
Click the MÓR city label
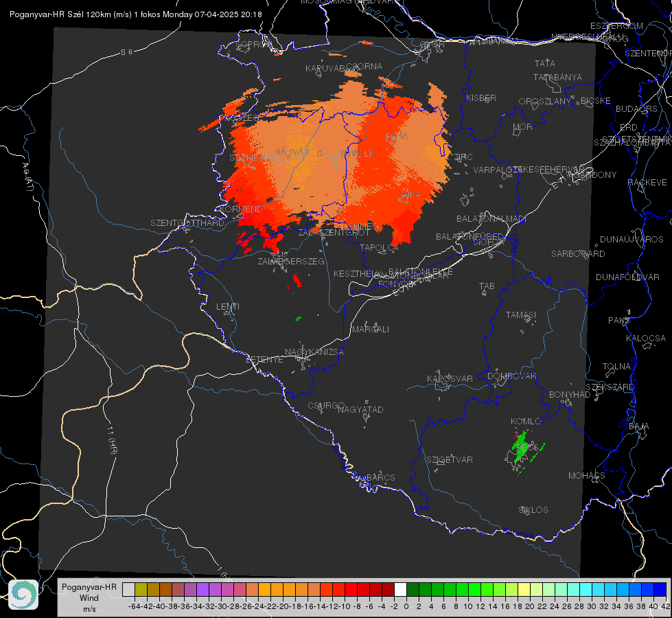523,126
